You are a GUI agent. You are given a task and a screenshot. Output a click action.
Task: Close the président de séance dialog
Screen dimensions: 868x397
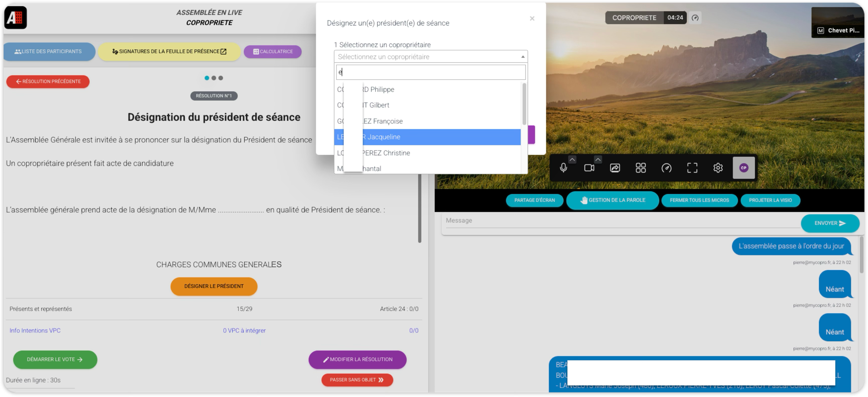(x=532, y=19)
